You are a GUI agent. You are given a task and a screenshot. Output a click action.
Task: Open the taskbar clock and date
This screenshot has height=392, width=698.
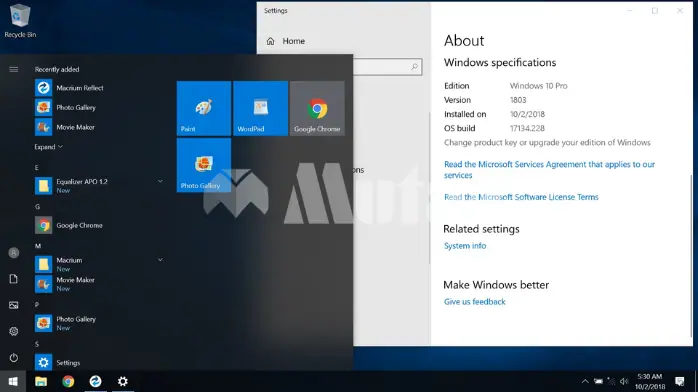point(650,381)
